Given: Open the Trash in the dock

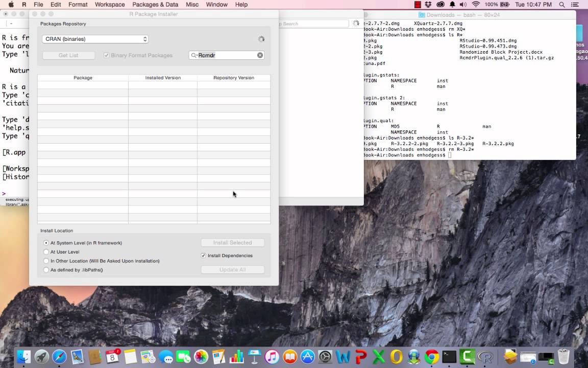Looking at the screenshot, I should [563, 357].
